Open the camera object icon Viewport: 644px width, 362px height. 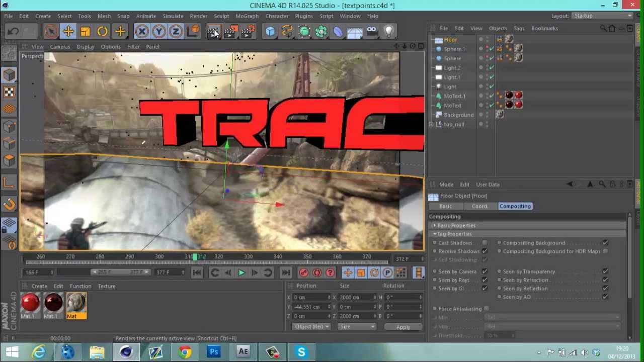point(372,32)
